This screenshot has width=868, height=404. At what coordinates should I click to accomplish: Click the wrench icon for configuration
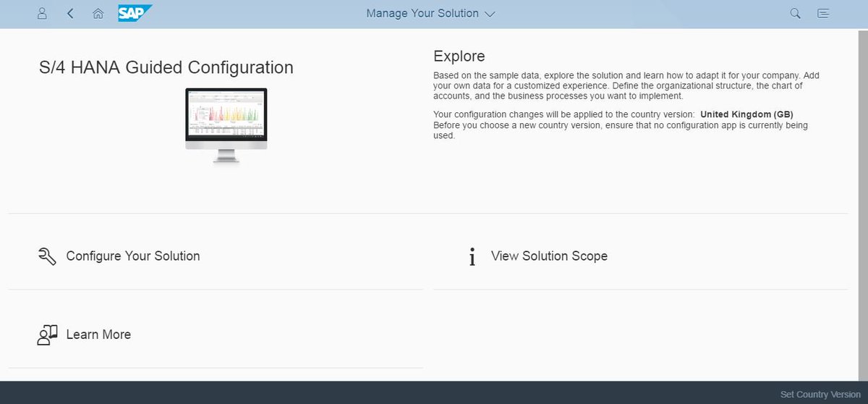tap(47, 256)
